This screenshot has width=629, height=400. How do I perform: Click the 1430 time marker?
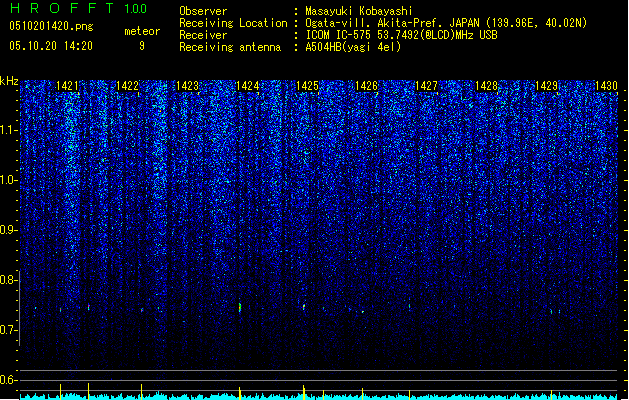[606, 86]
